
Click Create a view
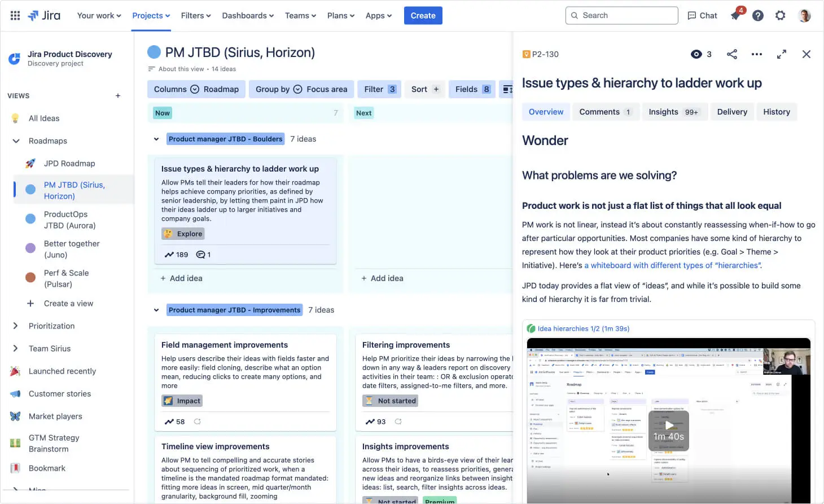point(68,303)
